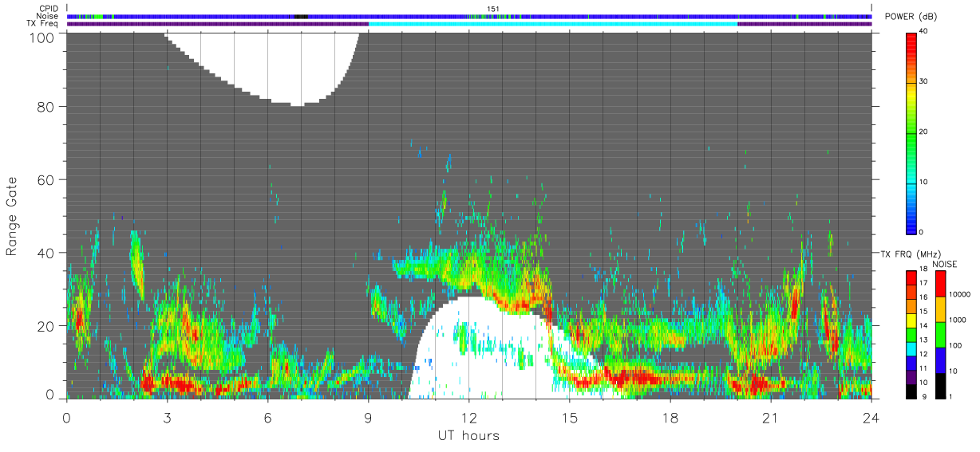
Task: Pick the blue swatch in the NOISE legend
Action: (x=939, y=360)
